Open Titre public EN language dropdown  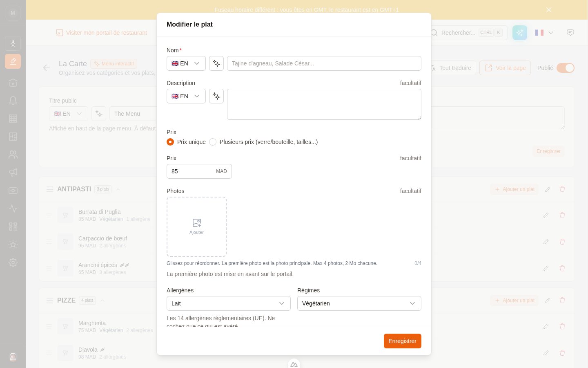[69, 114]
